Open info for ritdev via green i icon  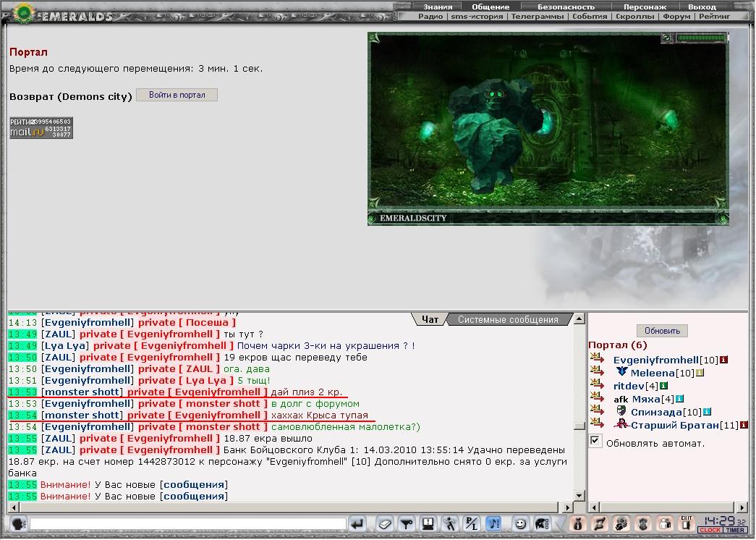[663, 386]
